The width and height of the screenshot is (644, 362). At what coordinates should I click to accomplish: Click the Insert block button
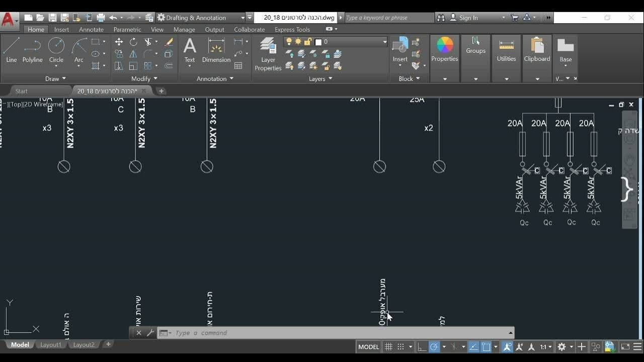(400, 49)
